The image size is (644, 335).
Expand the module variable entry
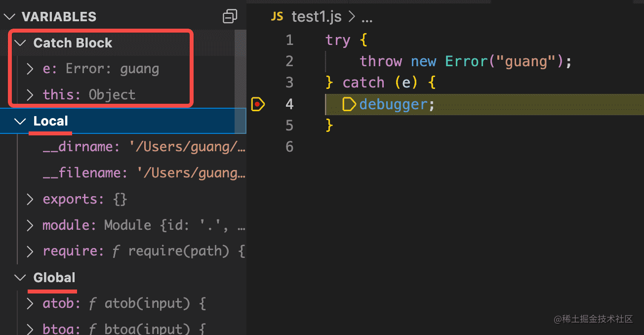[x=30, y=225]
